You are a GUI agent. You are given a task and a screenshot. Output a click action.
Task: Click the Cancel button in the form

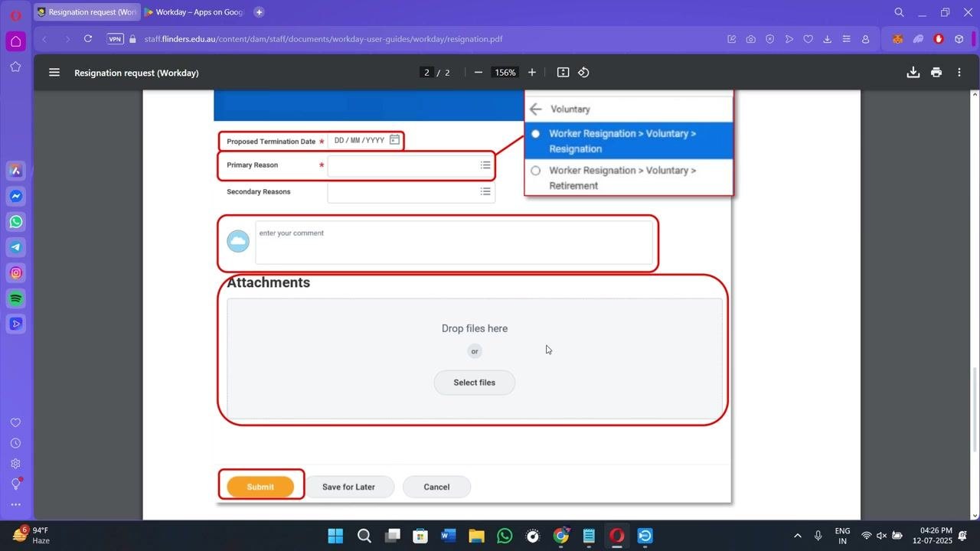(436, 487)
